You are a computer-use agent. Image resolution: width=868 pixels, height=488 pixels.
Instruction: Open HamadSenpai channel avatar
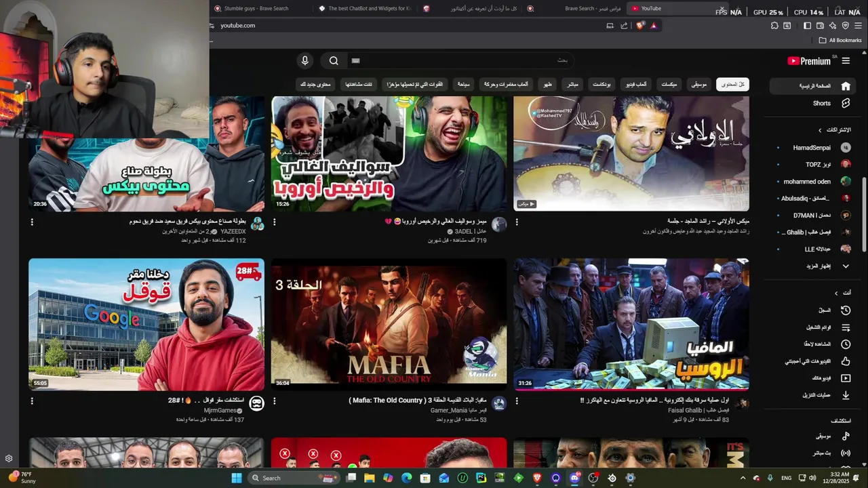[846, 148]
